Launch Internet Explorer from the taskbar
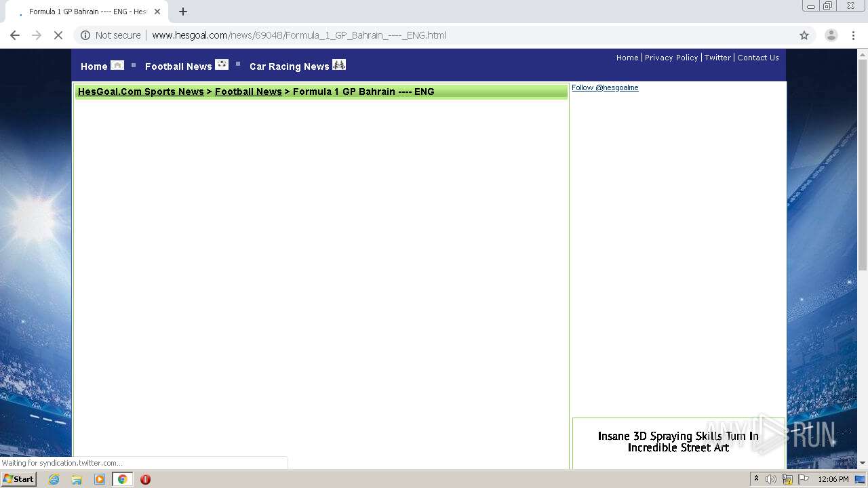The width and height of the screenshot is (868, 488). [54, 479]
